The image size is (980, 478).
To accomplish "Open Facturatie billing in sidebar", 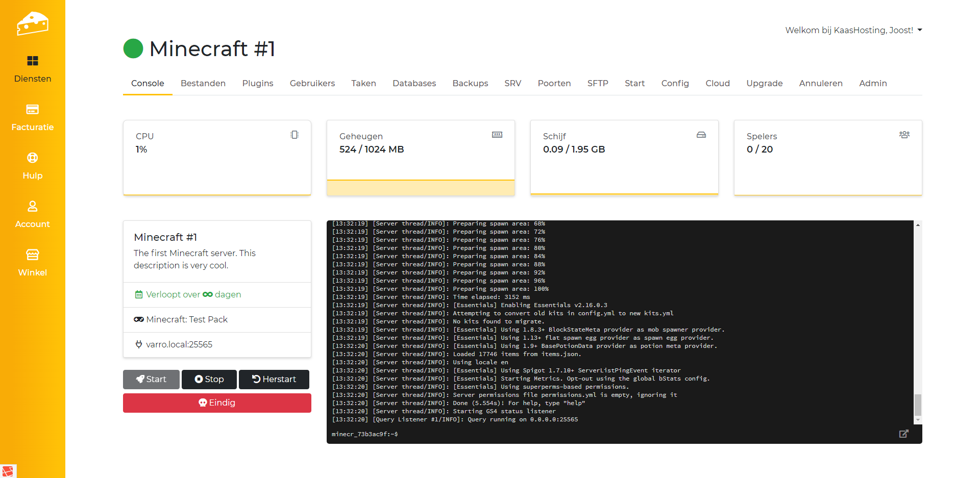I will tap(33, 117).
